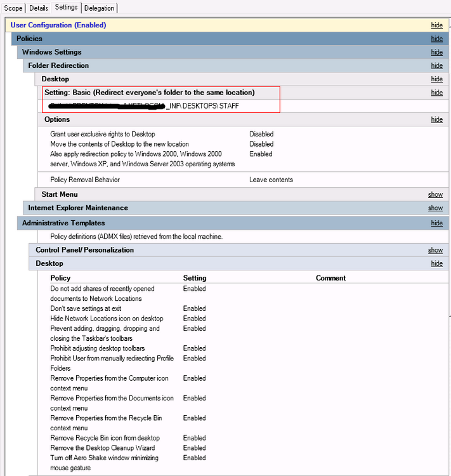Viewport: 451px width, 476px height.
Task: Click Also apply redirection policy to Windows 2000
Action: click(x=142, y=159)
